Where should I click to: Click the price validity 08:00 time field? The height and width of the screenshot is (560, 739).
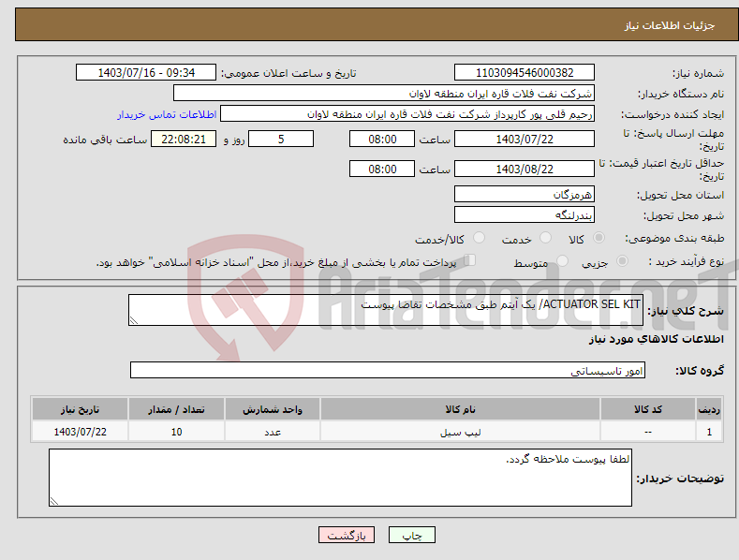[x=382, y=169]
